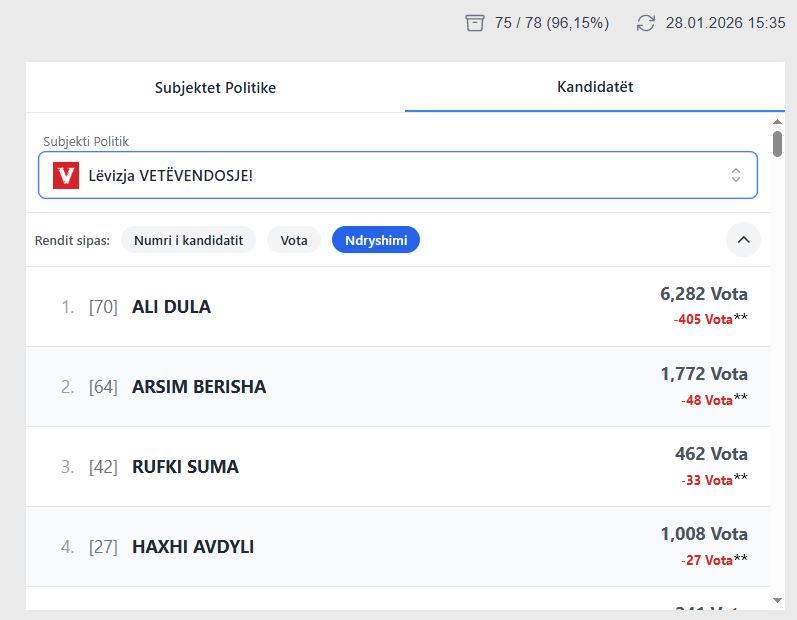Sort by Numri i kandidatit
Viewport: 797px width, 620px height.
click(188, 240)
